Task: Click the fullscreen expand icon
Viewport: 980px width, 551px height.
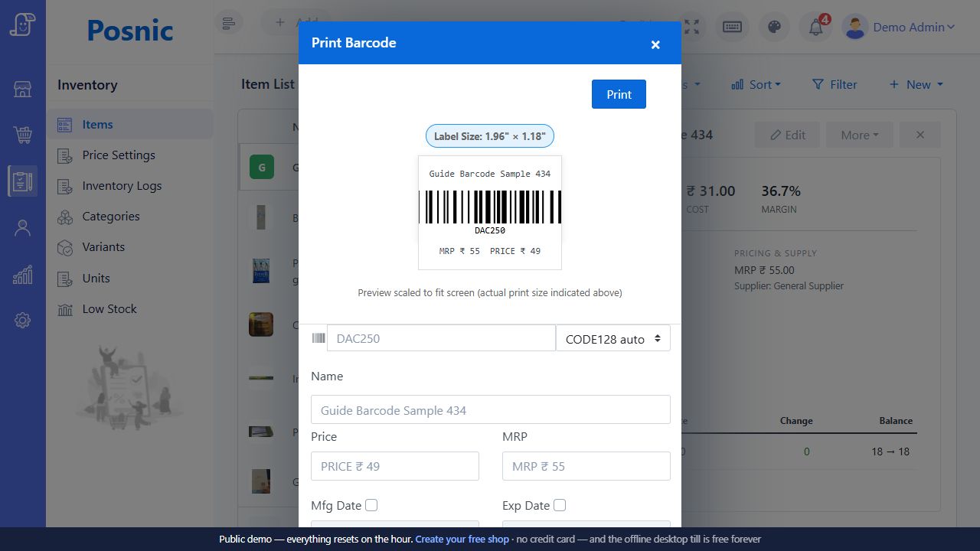Action: click(691, 27)
